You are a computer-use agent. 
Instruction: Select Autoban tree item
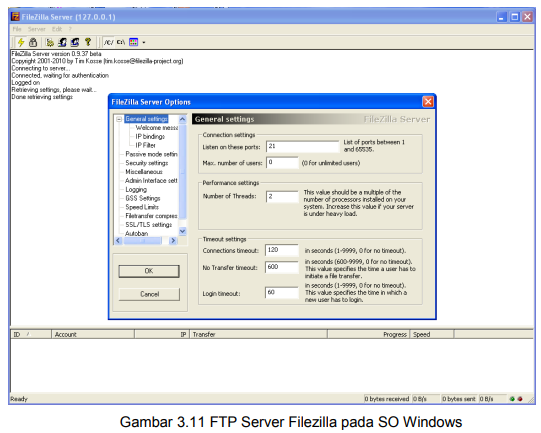point(136,233)
